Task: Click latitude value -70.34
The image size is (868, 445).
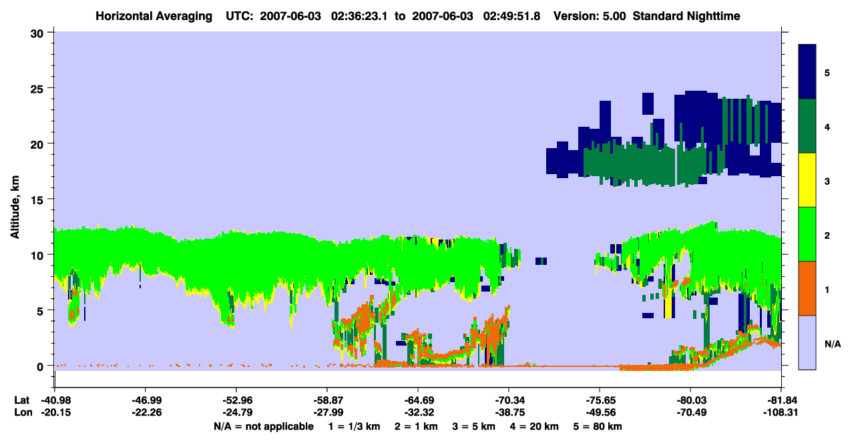Action: pyautogui.click(x=509, y=400)
